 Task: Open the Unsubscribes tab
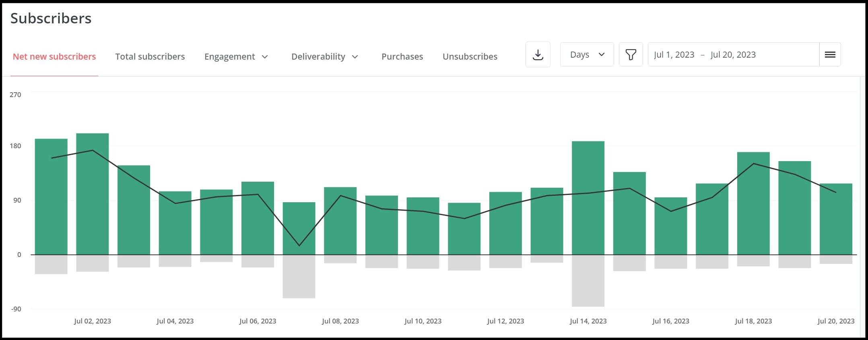[x=470, y=57]
